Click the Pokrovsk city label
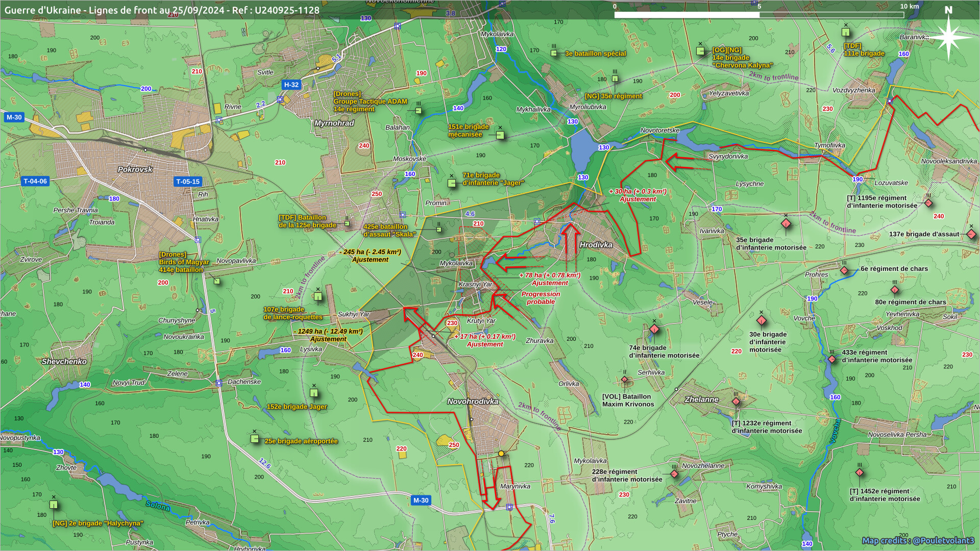Image resolution: width=980 pixels, height=551 pixels. 135,169
